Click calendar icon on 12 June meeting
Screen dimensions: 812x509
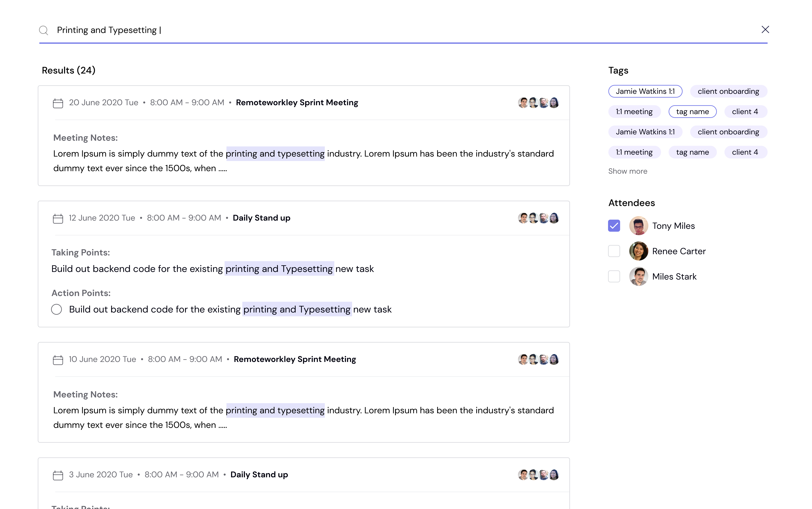coord(58,219)
